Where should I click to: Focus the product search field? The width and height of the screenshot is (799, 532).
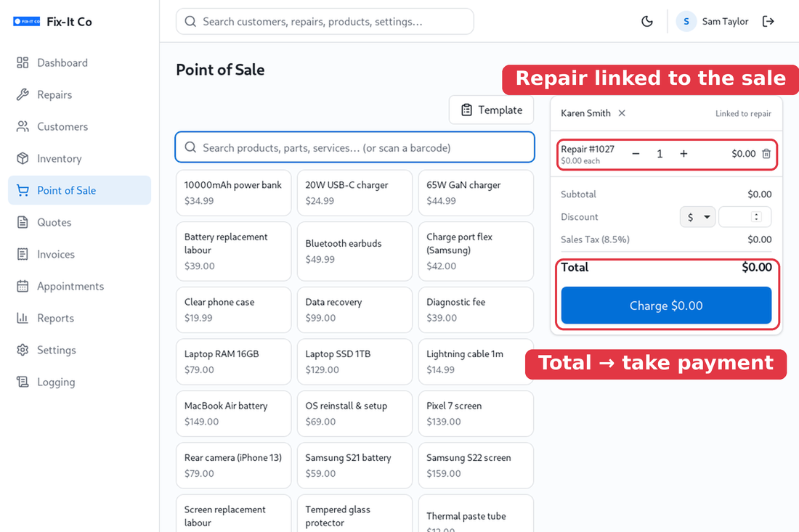coord(354,147)
